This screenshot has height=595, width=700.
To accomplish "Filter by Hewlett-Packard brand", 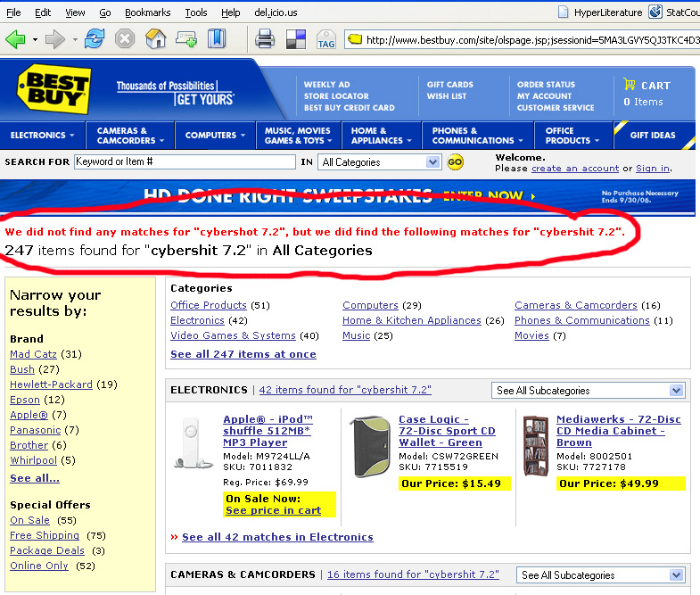I will [51, 384].
